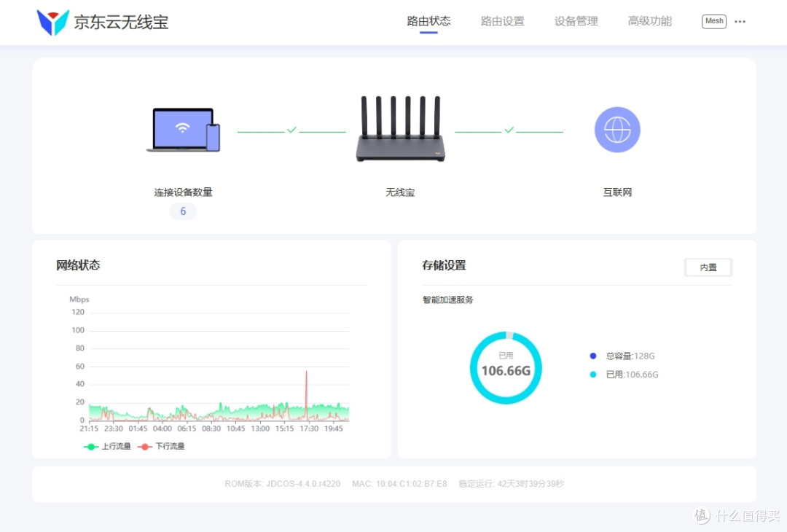Click the 无线宝 label under router
787x532 pixels.
coord(400,192)
